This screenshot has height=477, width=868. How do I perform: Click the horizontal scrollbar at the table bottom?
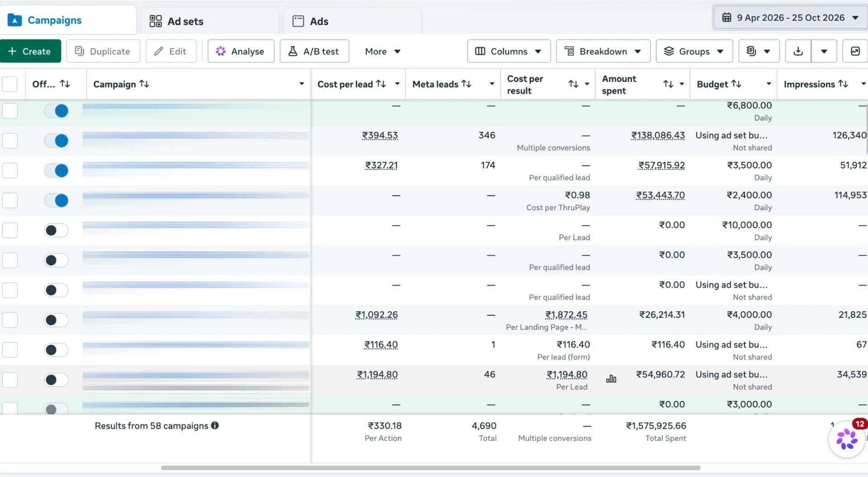tap(431, 468)
